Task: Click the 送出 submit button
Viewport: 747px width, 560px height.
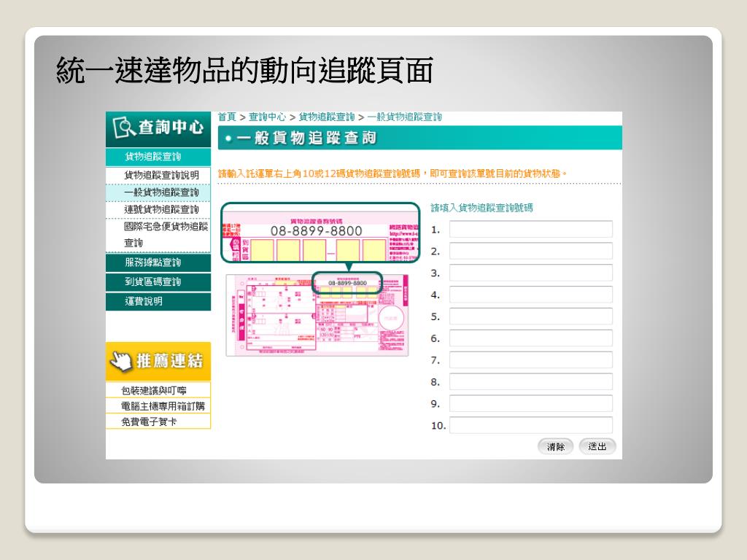Action: [597, 447]
